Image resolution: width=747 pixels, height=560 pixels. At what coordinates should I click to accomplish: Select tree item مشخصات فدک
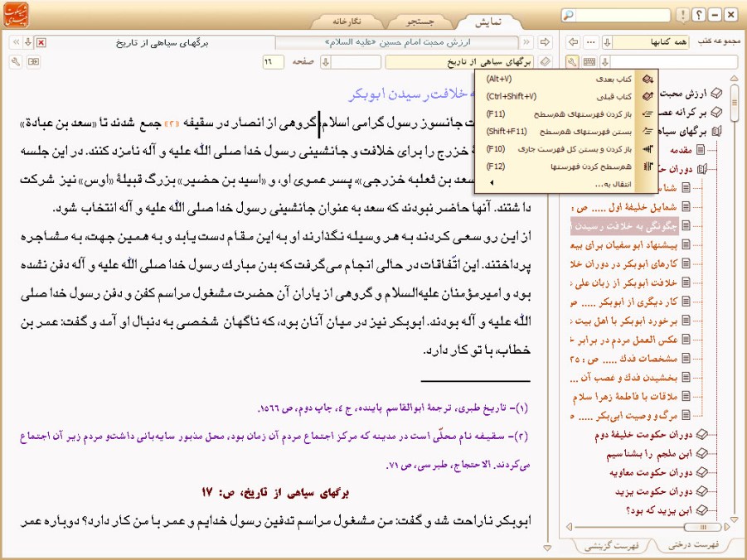pyautogui.click(x=624, y=359)
